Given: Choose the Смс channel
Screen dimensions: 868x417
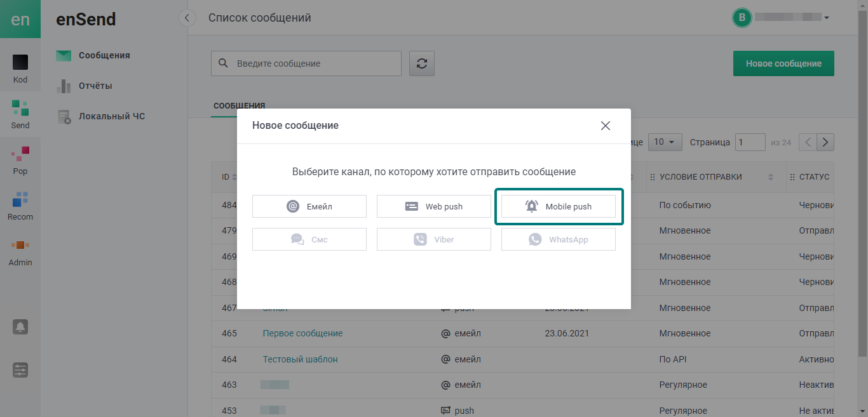Looking at the screenshot, I should pos(309,239).
